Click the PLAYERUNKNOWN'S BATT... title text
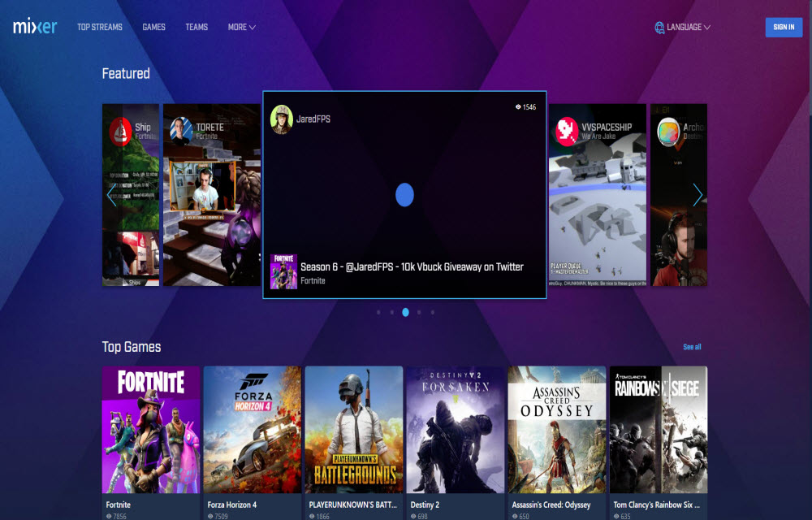Screen dimensions: 812x520 coord(352,505)
